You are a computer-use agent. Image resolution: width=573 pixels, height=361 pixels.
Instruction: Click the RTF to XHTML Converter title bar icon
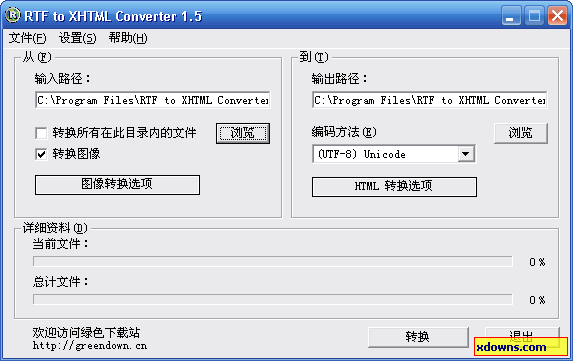click(x=13, y=15)
